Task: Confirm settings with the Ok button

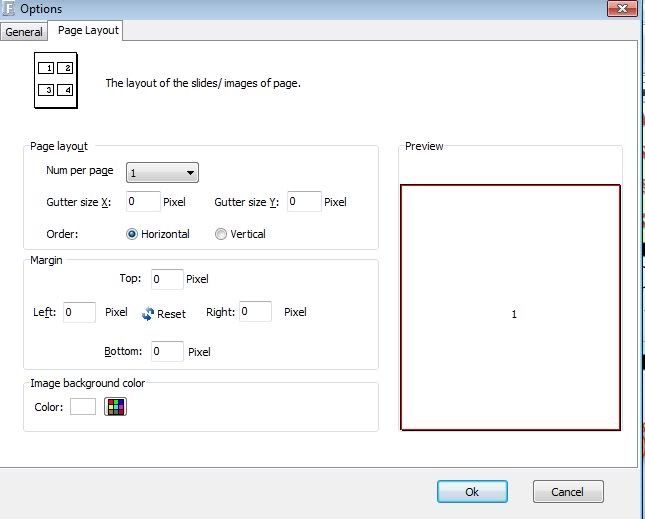Action: (472, 491)
